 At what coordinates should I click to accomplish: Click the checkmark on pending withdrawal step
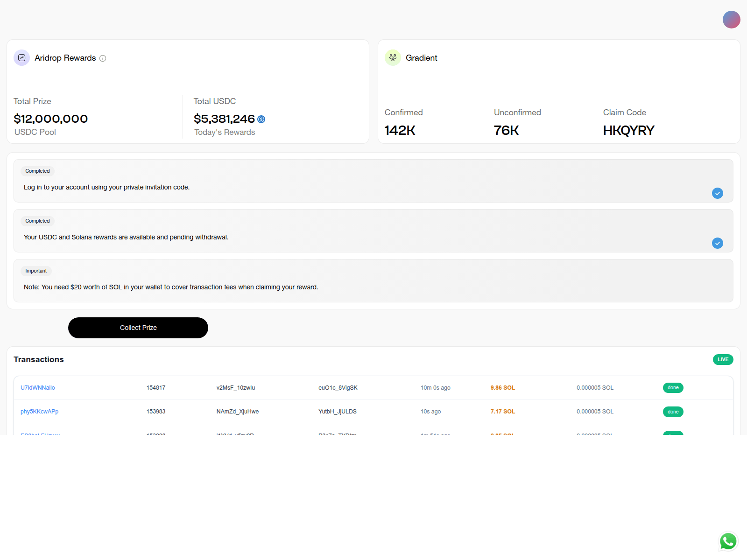pyautogui.click(x=717, y=243)
